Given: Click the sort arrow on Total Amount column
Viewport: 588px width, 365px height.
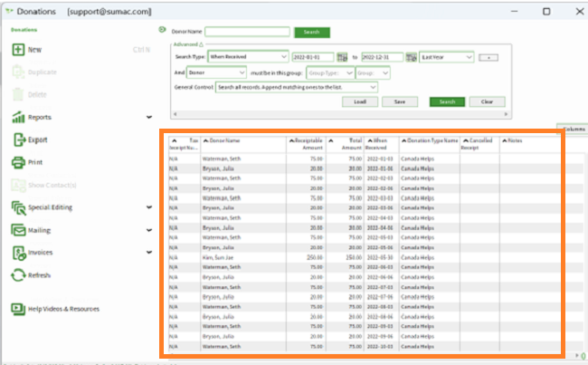Looking at the screenshot, I should pyautogui.click(x=331, y=140).
